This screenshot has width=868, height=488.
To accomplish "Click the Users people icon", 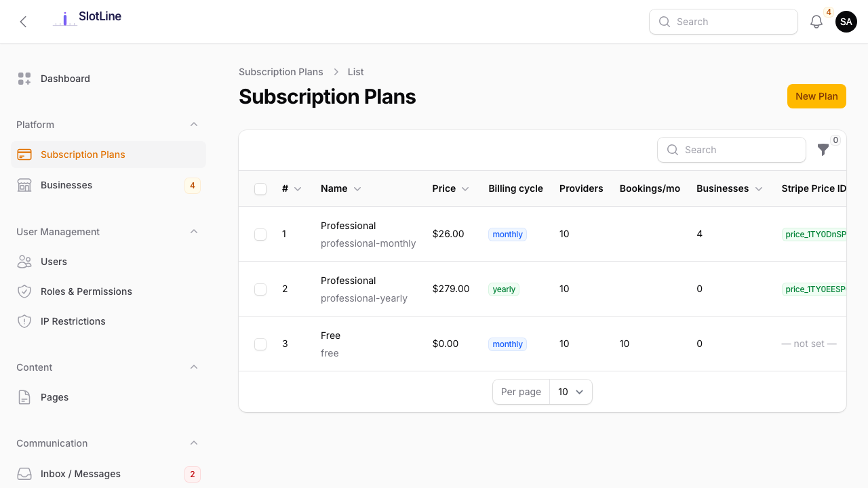I will (24, 262).
